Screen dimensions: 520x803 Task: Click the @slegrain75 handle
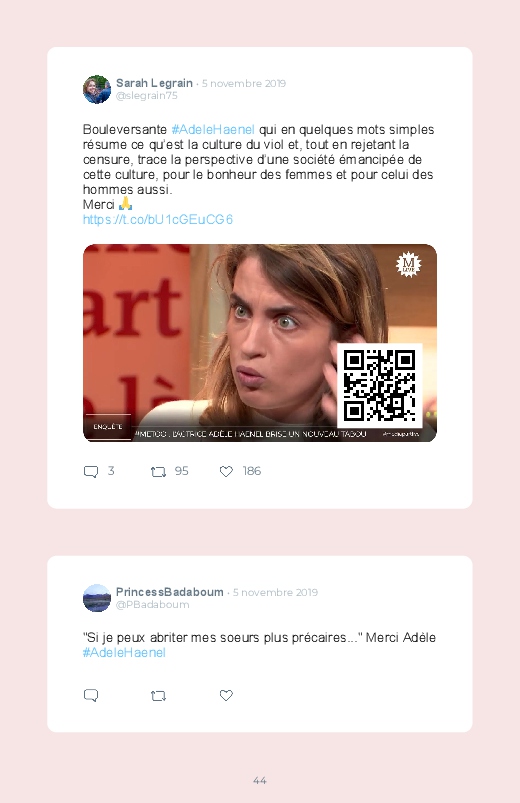coord(147,96)
